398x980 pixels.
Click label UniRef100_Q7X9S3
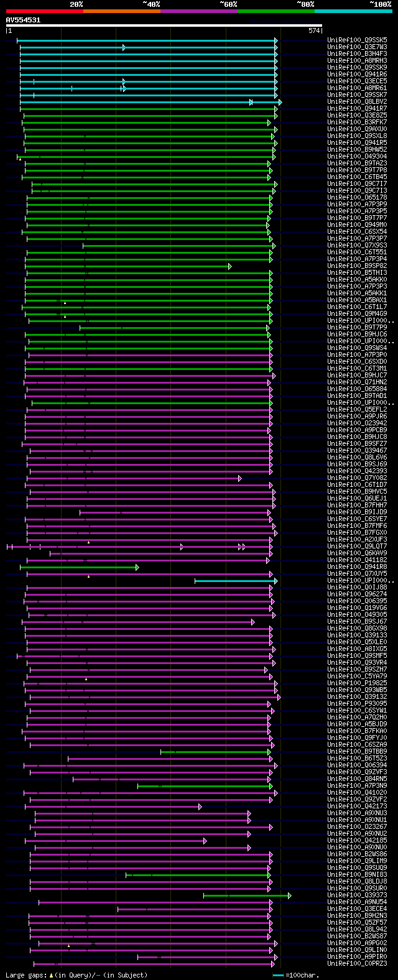[x=357, y=245]
